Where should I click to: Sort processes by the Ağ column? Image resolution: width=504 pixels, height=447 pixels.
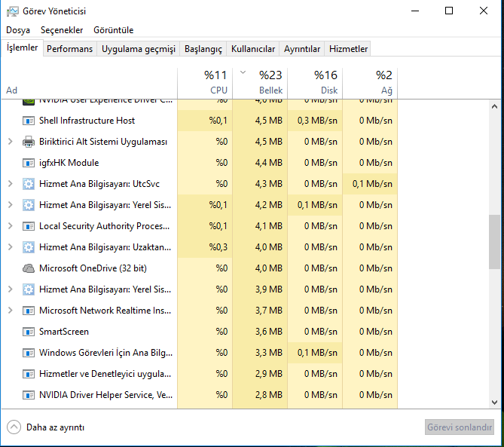coord(370,83)
